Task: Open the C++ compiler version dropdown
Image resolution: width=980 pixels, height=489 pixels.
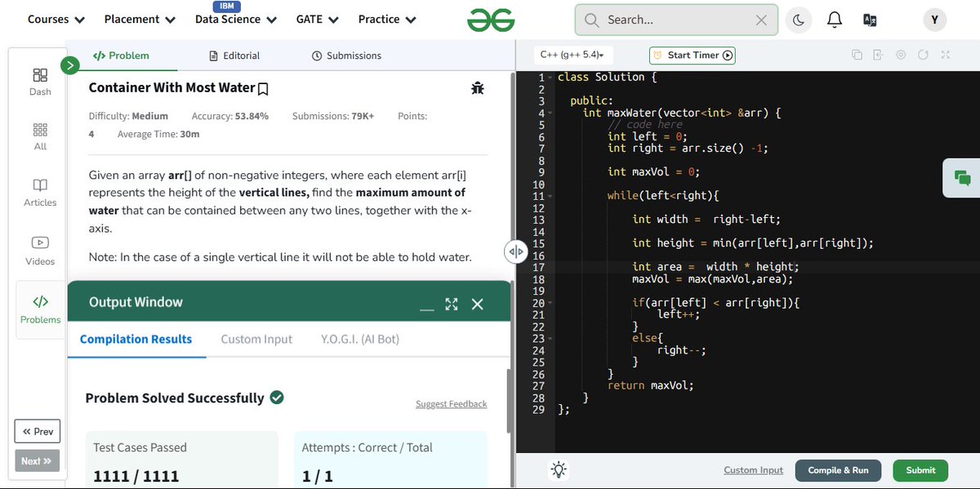Action: point(572,55)
